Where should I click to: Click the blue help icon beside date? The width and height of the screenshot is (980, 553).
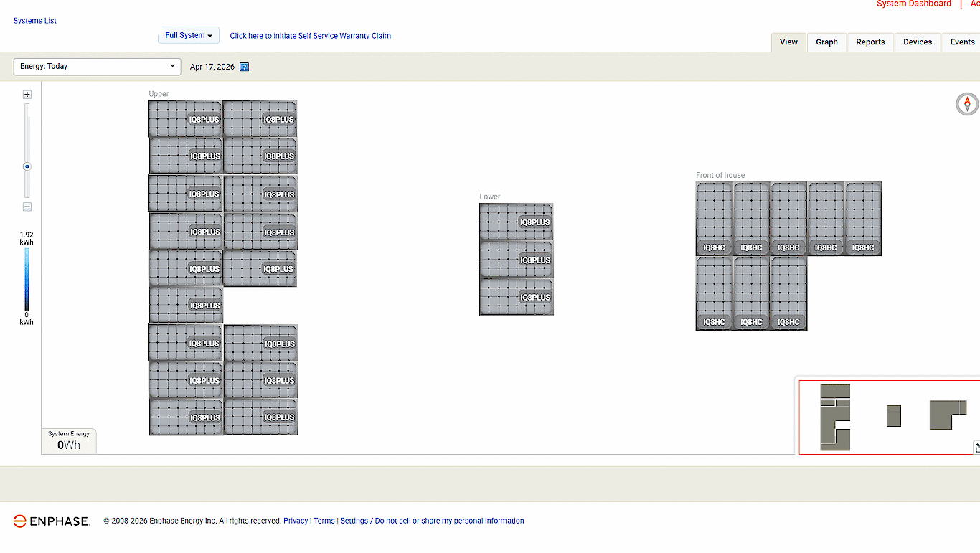pyautogui.click(x=244, y=67)
